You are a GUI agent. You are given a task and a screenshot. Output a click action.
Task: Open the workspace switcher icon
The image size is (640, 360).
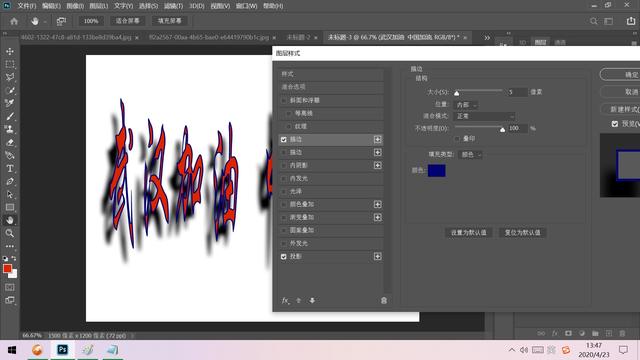point(609,21)
